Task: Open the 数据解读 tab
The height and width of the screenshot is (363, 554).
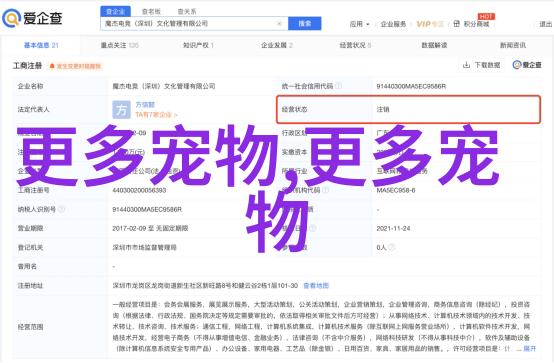Action: click(x=434, y=45)
